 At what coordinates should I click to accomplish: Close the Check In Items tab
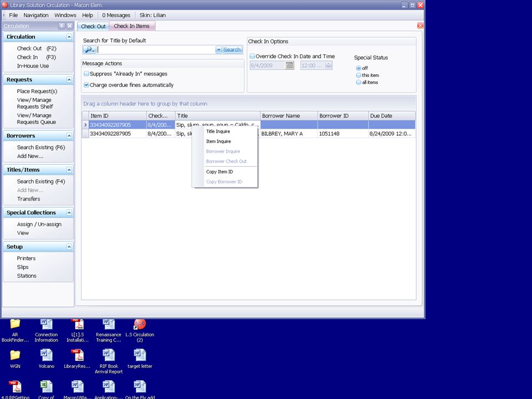pos(420,26)
